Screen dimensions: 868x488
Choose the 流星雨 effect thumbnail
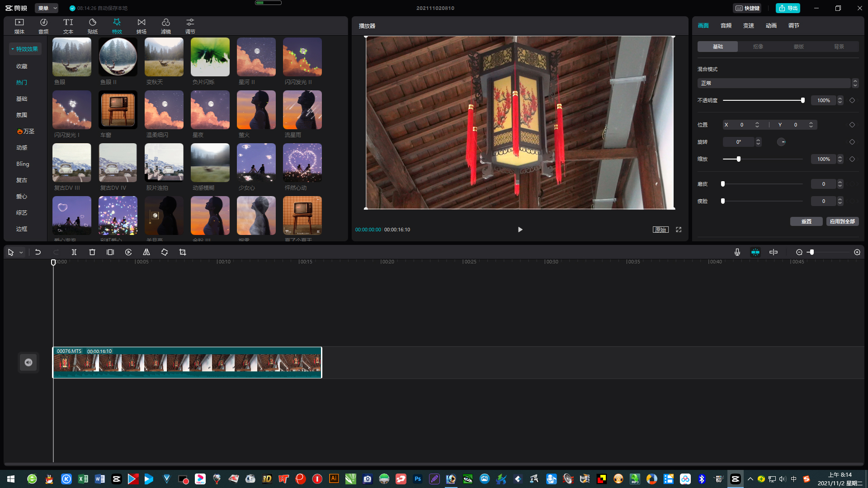(x=302, y=110)
